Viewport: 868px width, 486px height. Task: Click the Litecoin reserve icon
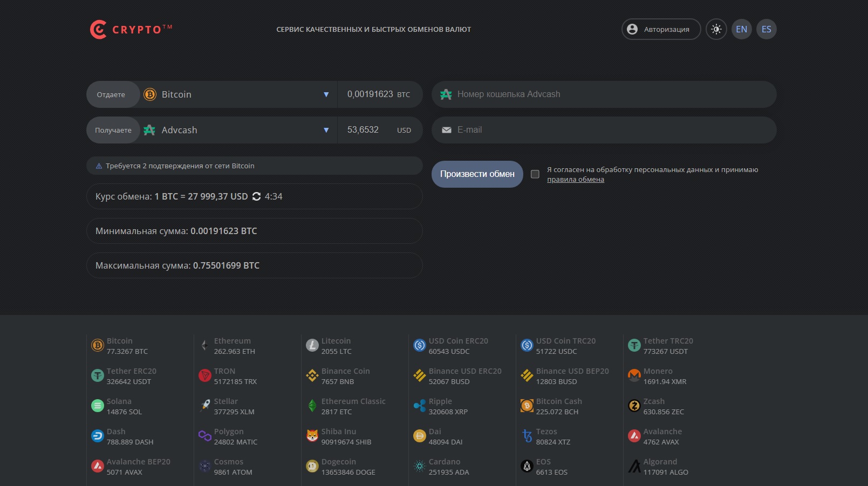pyautogui.click(x=312, y=345)
